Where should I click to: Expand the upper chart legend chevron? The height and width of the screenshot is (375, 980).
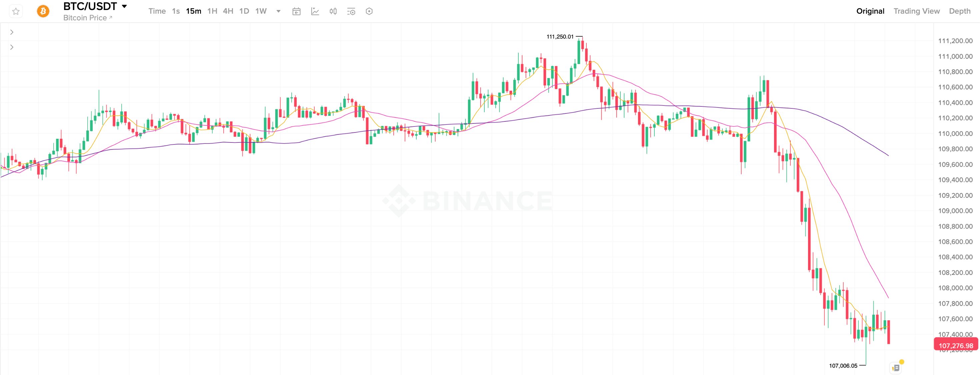click(12, 32)
